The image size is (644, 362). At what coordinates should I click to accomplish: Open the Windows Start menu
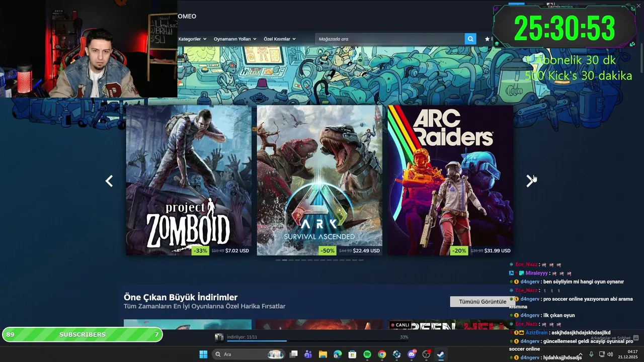(x=203, y=354)
